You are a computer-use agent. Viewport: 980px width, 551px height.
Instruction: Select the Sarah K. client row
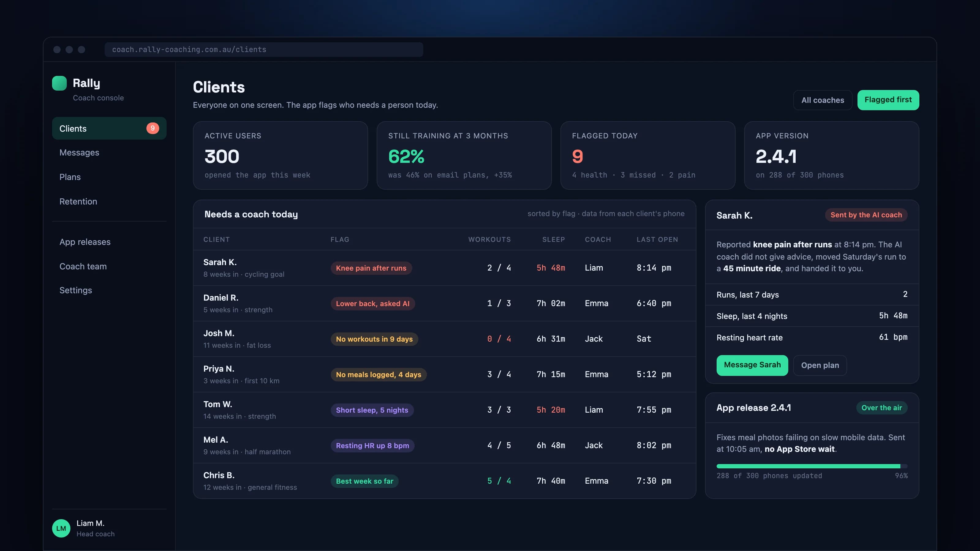(x=444, y=268)
